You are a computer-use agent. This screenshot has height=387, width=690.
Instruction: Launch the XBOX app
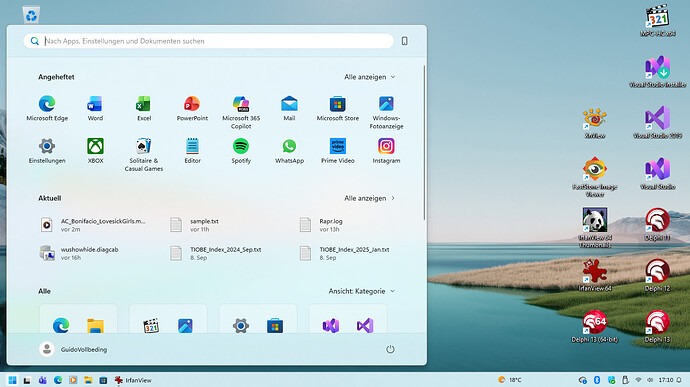[95, 151]
